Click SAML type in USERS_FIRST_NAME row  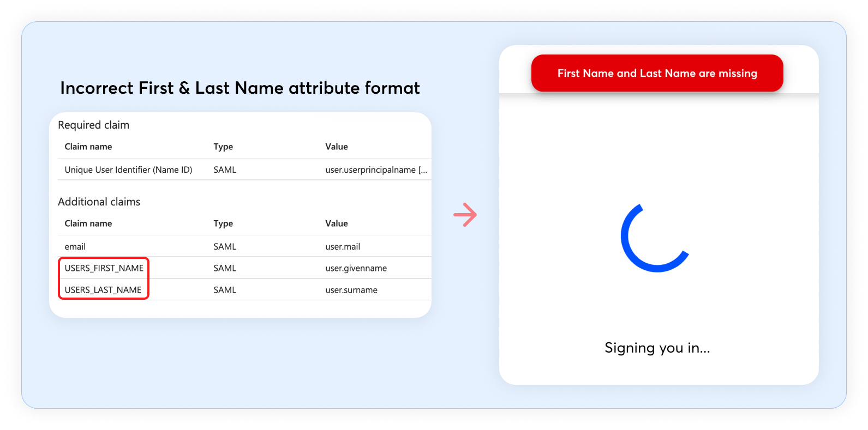click(225, 268)
